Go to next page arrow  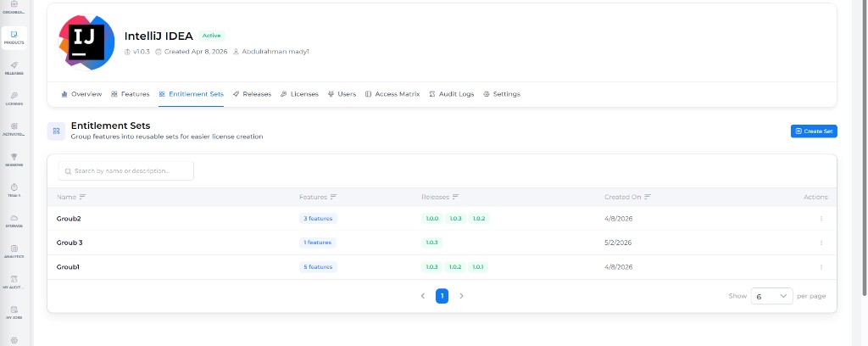(461, 296)
